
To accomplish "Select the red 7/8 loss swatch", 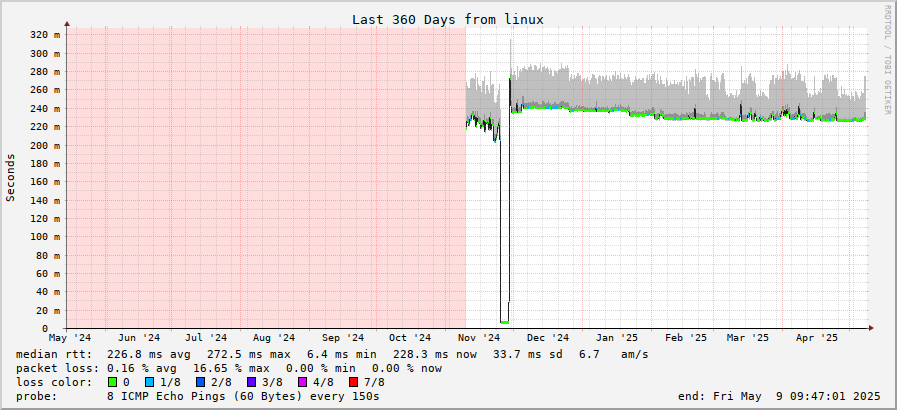I will point(354,382).
